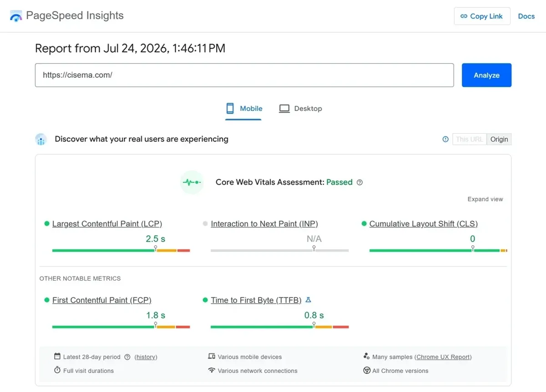Click the experimental flask icon beside TTFB
Image resolution: width=546 pixels, height=392 pixels.
coord(308,300)
